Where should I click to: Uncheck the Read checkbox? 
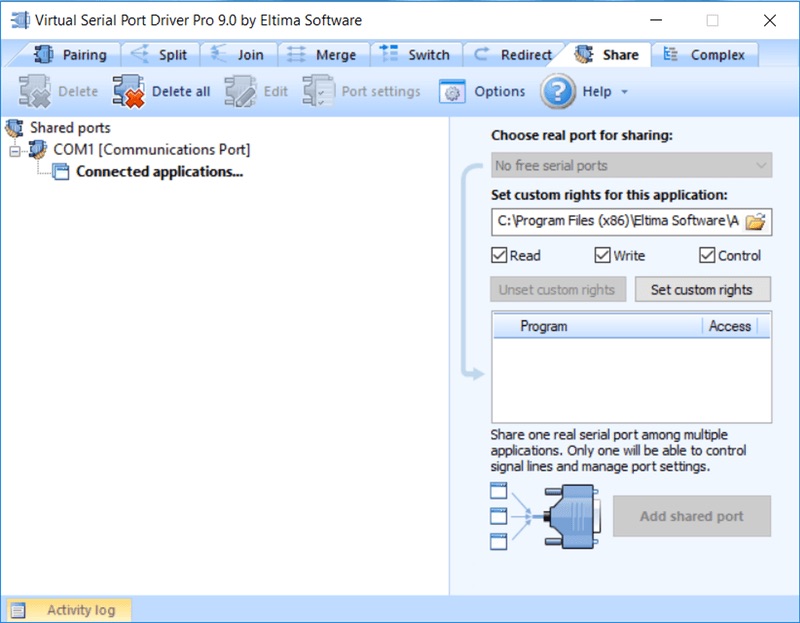(499, 255)
